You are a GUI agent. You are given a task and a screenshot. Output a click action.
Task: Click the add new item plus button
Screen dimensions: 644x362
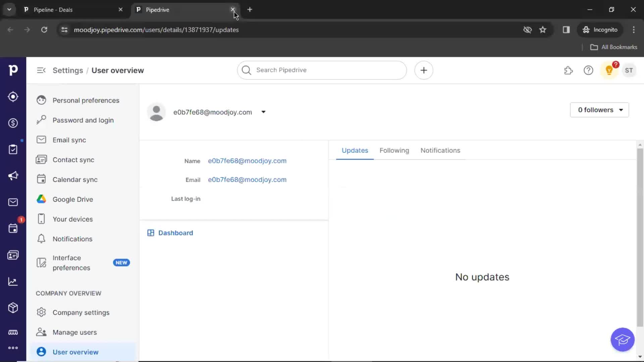pos(423,70)
